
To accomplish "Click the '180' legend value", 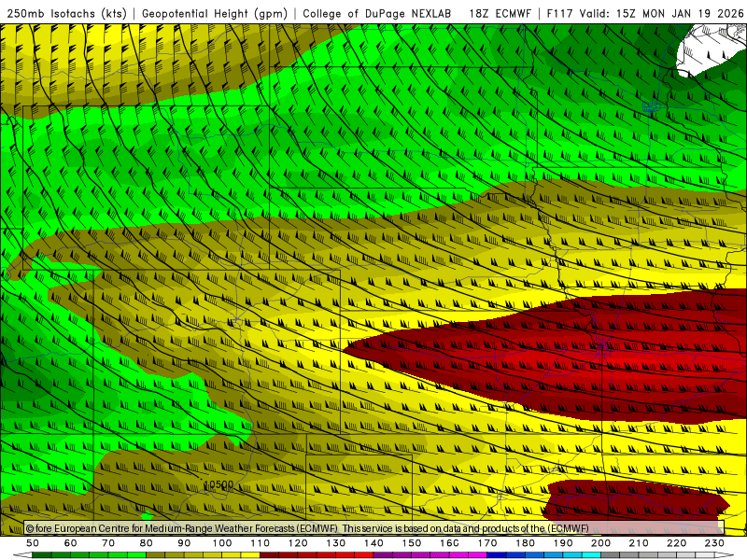I will [x=525, y=543].
